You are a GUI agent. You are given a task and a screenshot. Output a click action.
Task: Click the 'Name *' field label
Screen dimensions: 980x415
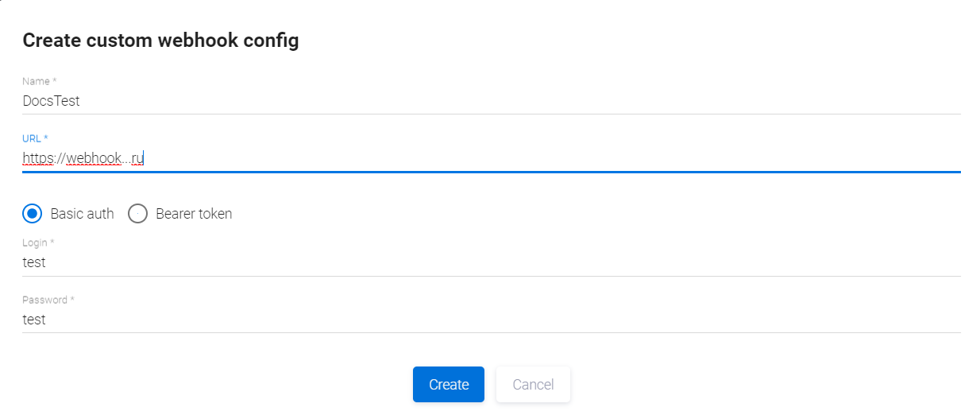(x=40, y=82)
